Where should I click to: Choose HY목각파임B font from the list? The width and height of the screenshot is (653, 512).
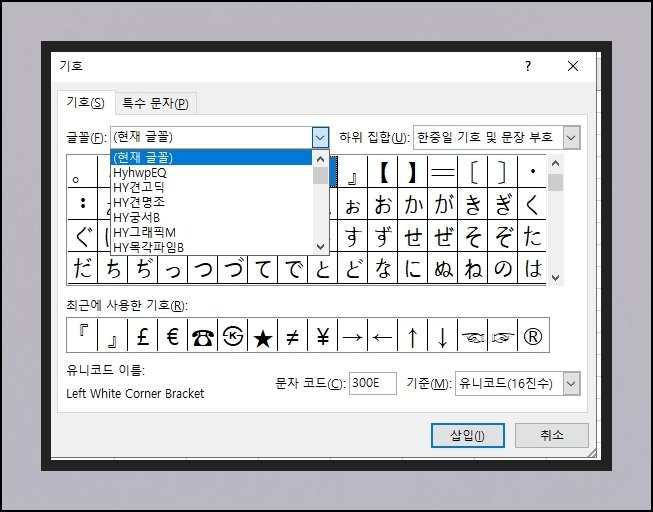pyautogui.click(x=212, y=247)
